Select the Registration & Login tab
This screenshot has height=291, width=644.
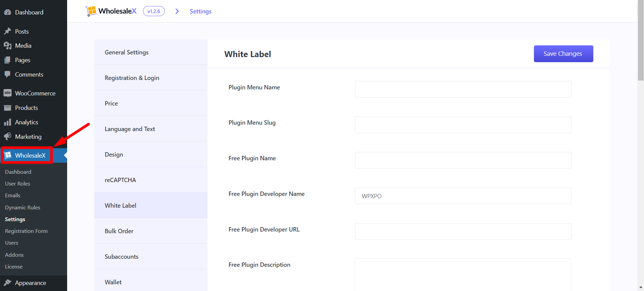(151, 78)
